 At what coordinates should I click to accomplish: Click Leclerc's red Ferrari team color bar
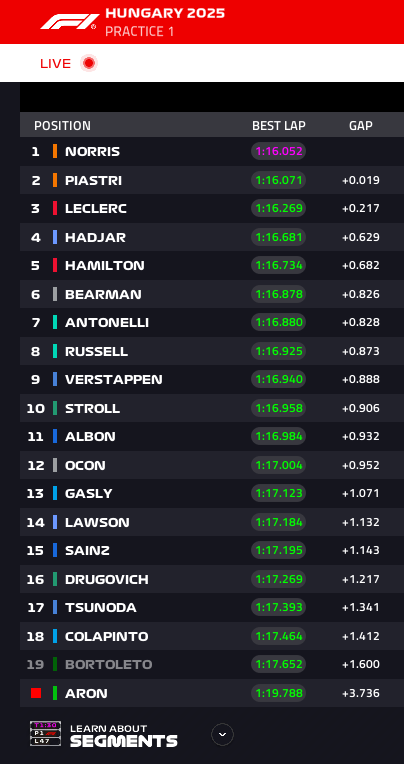(x=55, y=209)
